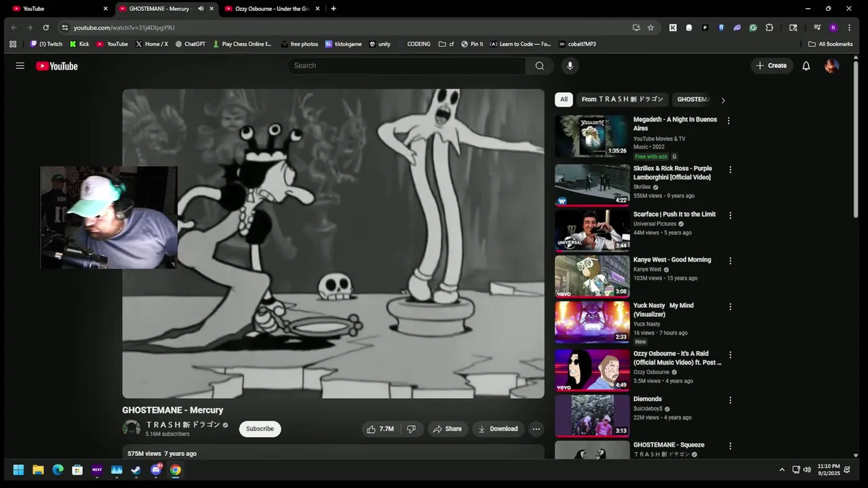Bookmark this page with star icon
Viewport: 868px width, 488px height.
[650, 28]
